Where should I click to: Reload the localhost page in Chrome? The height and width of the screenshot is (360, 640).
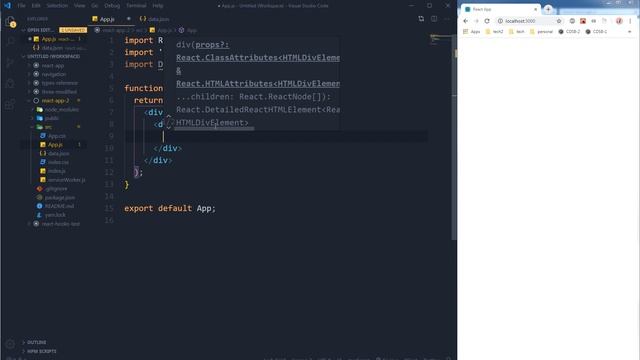(x=487, y=21)
